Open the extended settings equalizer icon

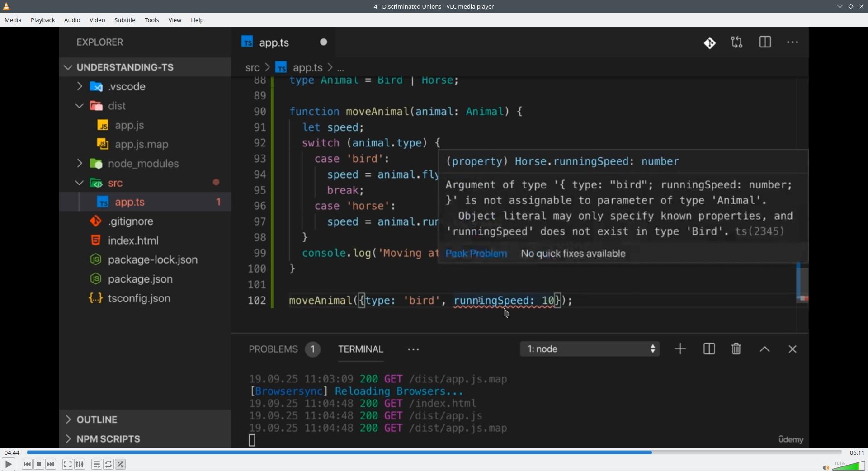pos(80,464)
